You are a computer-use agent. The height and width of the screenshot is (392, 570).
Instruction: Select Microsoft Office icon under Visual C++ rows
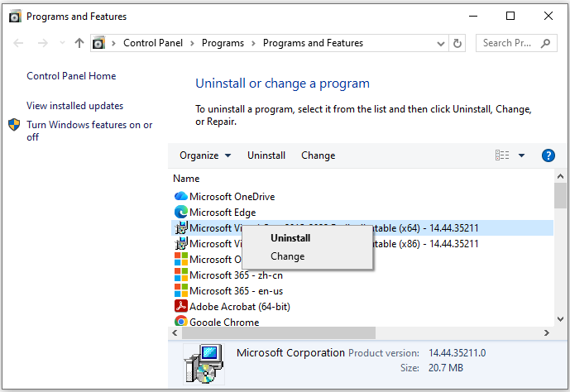(x=181, y=259)
